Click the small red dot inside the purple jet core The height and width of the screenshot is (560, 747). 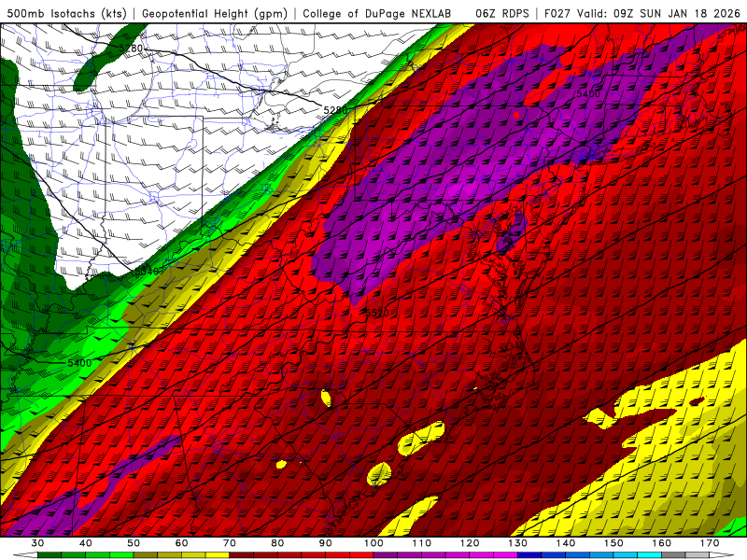click(x=516, y=115)
